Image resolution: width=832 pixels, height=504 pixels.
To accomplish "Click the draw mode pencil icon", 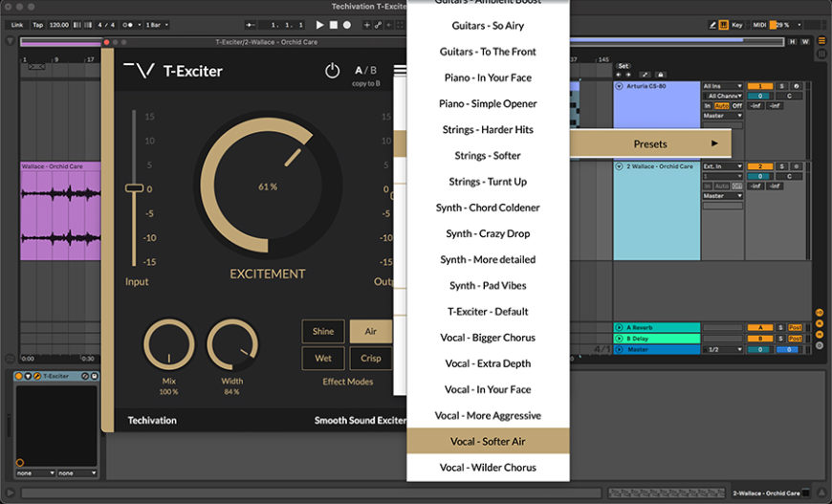I will click(x=712, y=25).
